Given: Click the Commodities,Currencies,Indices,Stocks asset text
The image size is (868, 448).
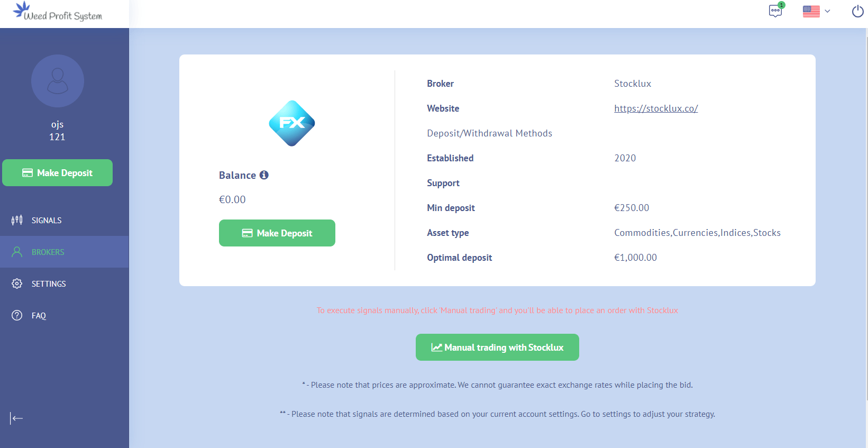Looking at the screenshot, I should [x=697, y=233].
